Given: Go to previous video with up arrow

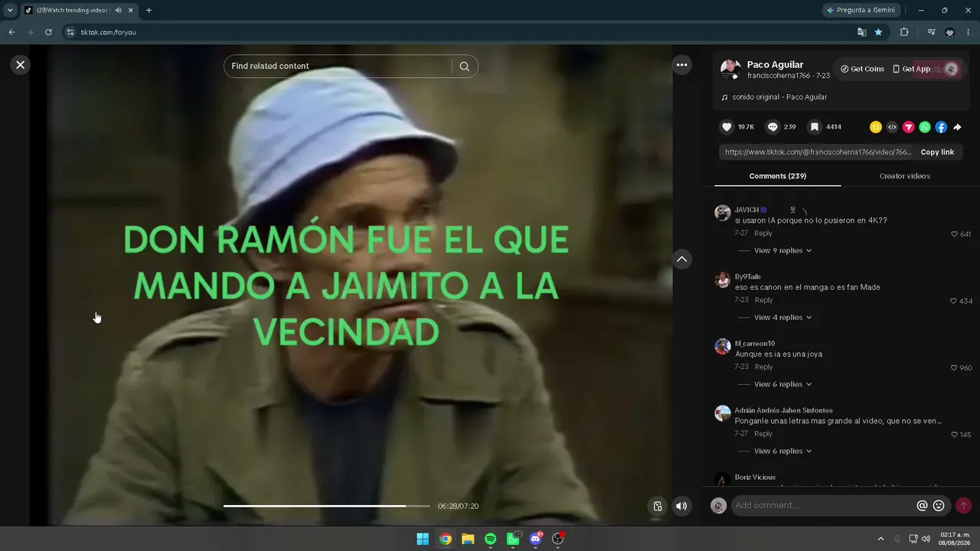Looking at the screenshot, I should coord(681,259).
